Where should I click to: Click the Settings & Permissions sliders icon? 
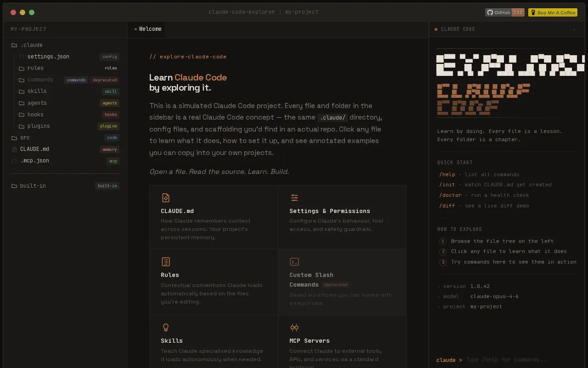[x=294, y=198]
